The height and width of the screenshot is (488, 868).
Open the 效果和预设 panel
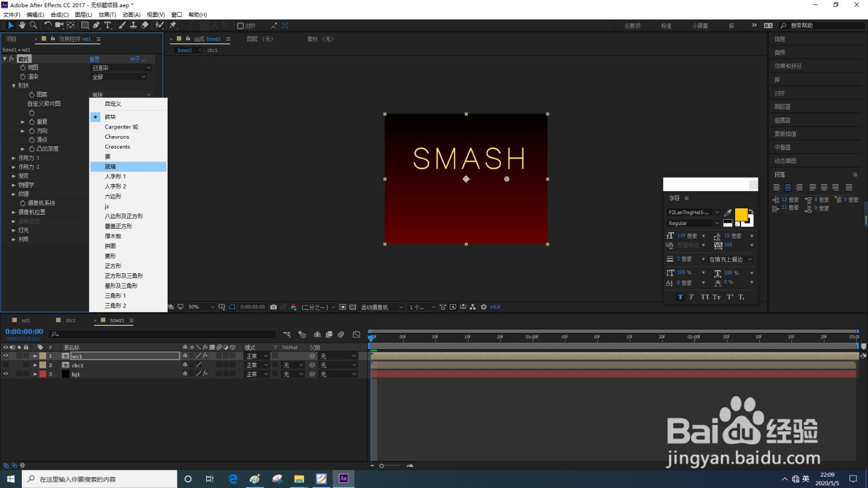(x=788, y=66)
